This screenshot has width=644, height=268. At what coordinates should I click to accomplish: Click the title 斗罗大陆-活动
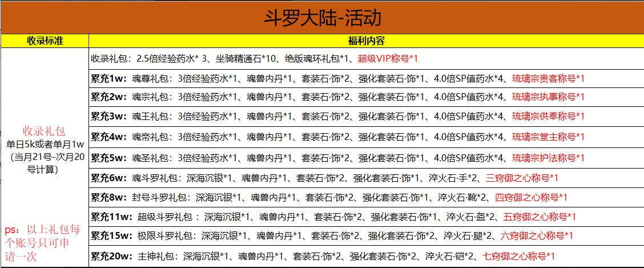coord(322,18)
